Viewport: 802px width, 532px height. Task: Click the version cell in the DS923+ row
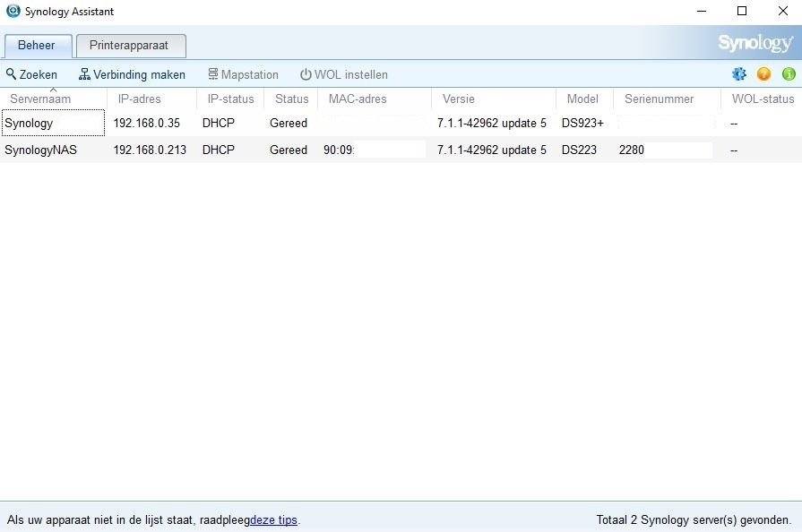point(492,124)
